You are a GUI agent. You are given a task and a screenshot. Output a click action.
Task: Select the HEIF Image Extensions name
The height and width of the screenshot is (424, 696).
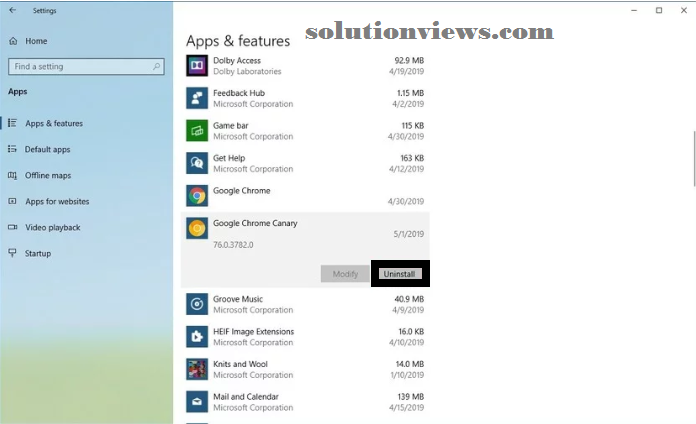pyautogui.click(x=253, y=331)
